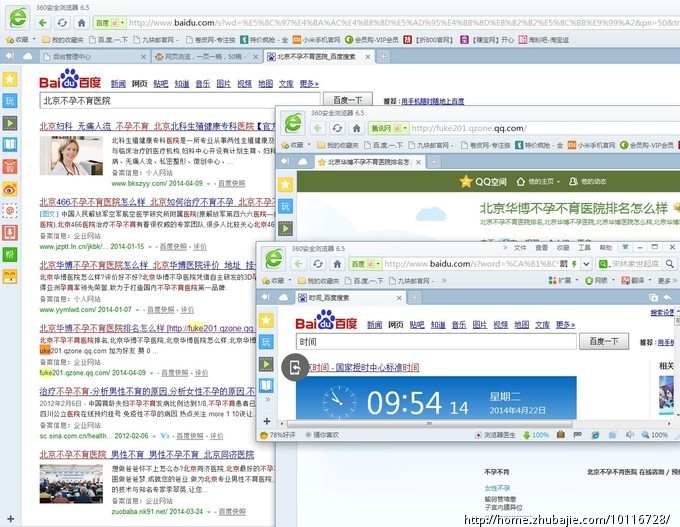Click the magnifier search icon in front window toolbar
The width and height of the screenshot is (680, 527).
tap(670, 263)
